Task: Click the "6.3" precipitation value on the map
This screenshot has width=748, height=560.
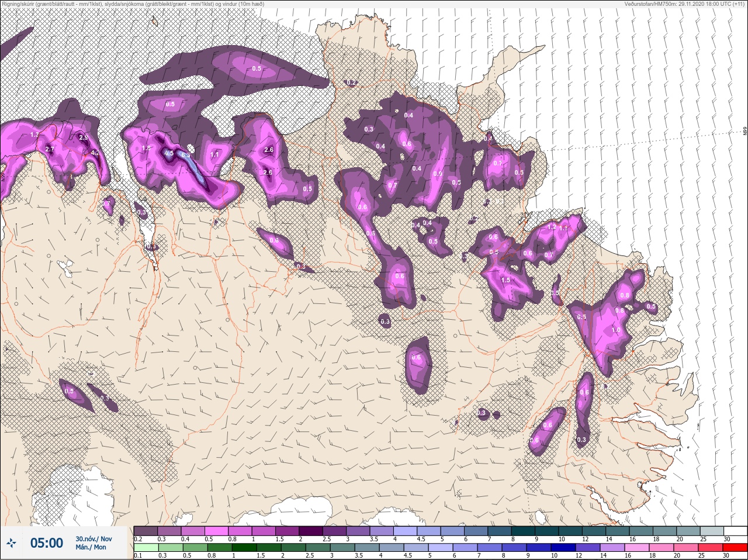Action: coord(186,155)
